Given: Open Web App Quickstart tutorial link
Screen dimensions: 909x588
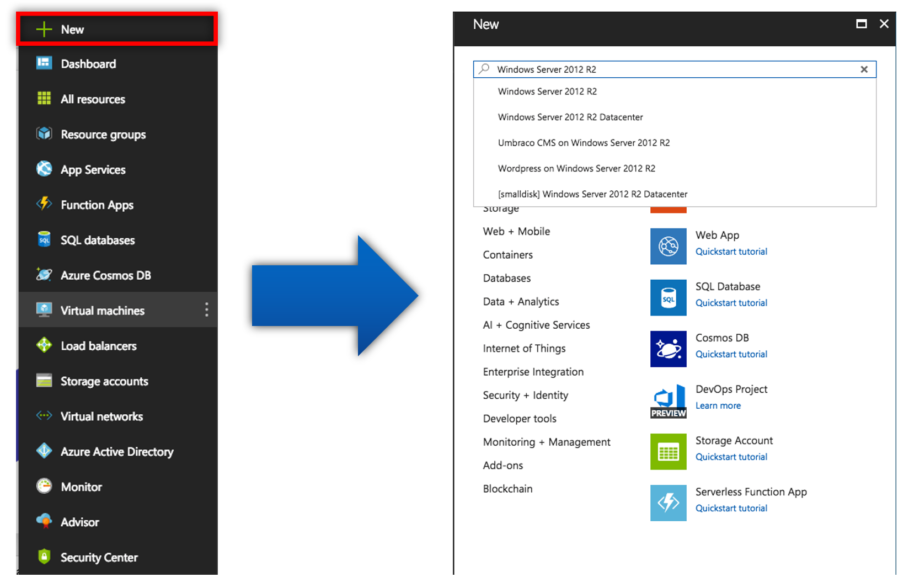Looking at the screenshot, I should coord(731,252).
